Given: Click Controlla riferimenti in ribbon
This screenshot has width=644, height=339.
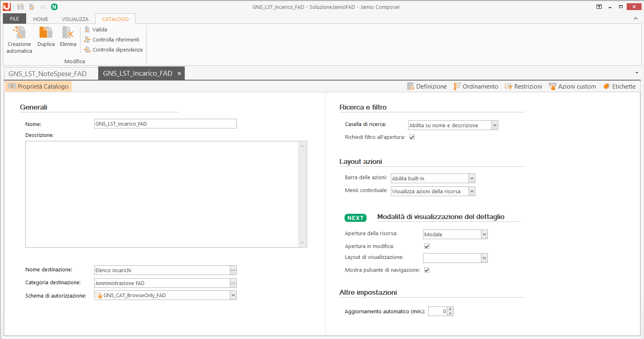Looking at the screenshot, I should (x=112, y=40).
